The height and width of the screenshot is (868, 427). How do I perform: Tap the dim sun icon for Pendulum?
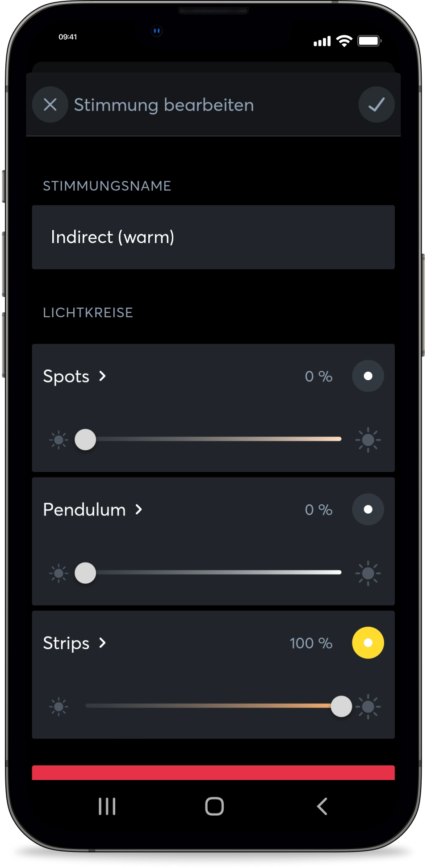click(59, 573)
